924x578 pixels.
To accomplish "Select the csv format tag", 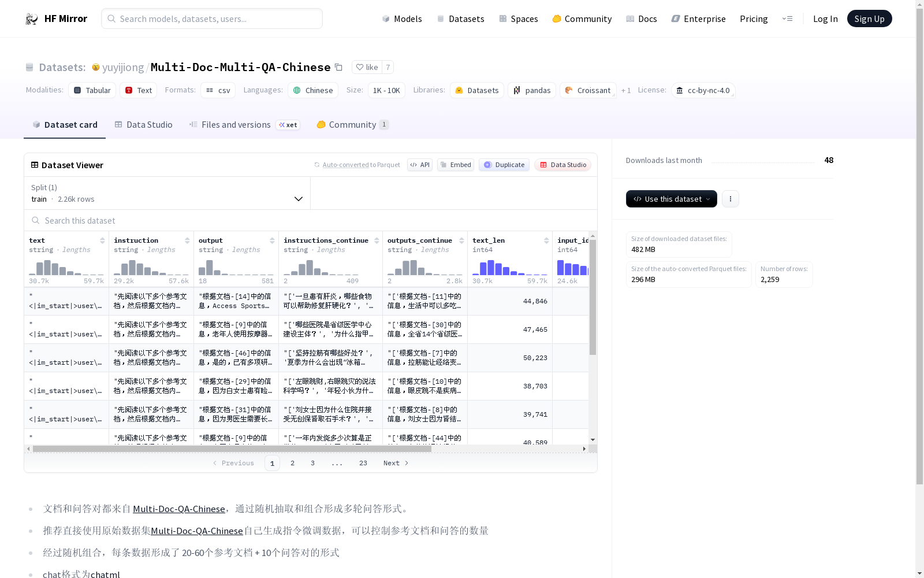I will click(x=218, y=90).
